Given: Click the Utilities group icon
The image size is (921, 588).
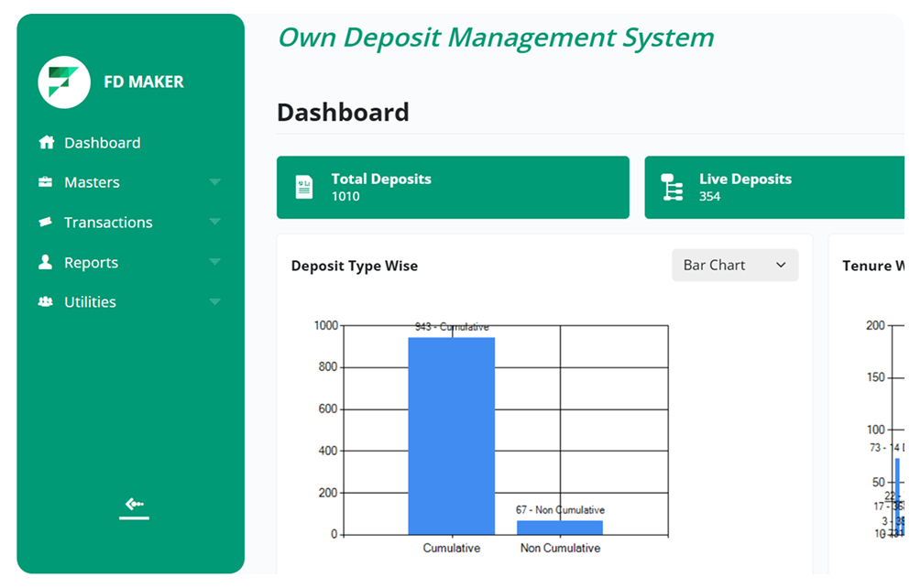Looking at the screenshot, I should click(46, 302).
